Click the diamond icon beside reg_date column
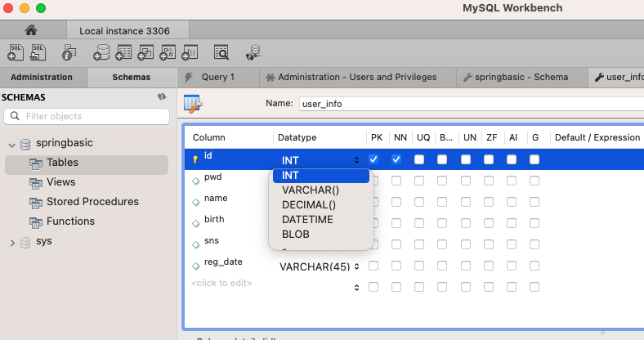The height and width of the screenshot is (340, 644). pyautogui.click(x=196, y=266)
